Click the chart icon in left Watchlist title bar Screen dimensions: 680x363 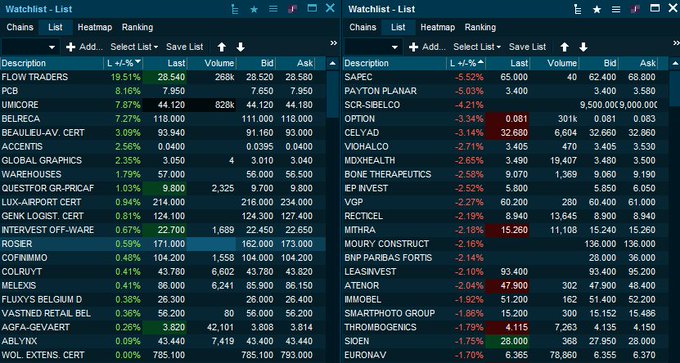click(x=235, y=9)
